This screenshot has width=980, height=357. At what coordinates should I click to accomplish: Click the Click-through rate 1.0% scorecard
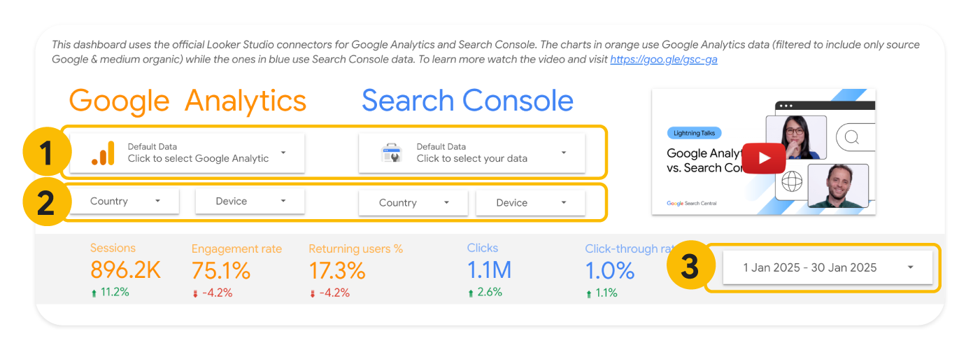(610, 270)
